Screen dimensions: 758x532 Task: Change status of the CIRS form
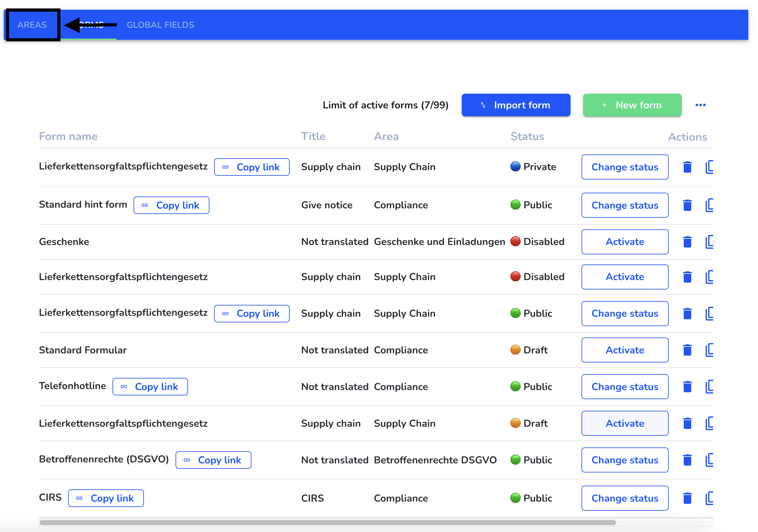625,498
